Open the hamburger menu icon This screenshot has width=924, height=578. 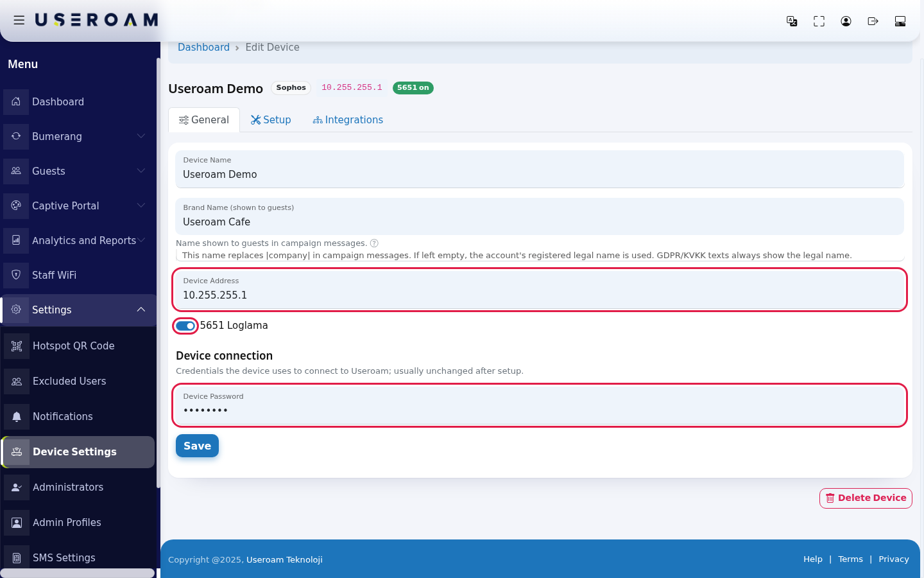pos(19,20)
